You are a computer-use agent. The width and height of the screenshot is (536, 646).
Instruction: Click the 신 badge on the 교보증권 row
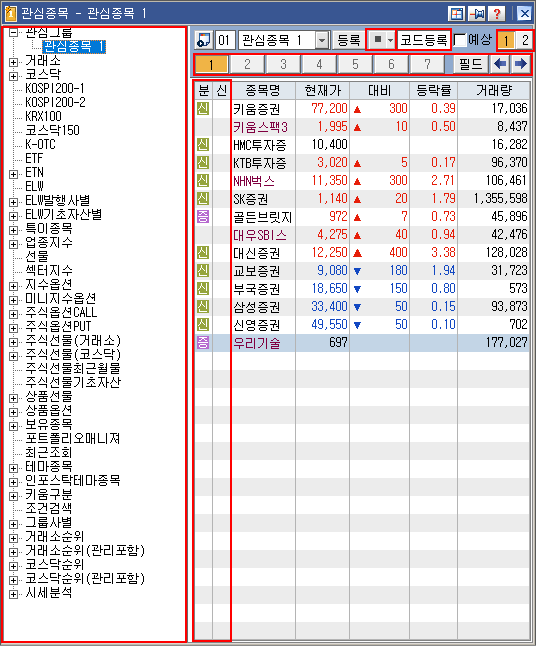[203, 271]
